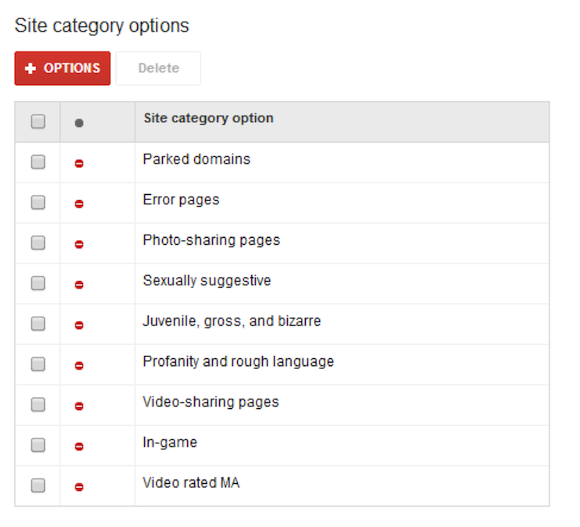Click the red excluded icon for Parked domains
This screenshot has height=527, width=580.
[79, 163]
